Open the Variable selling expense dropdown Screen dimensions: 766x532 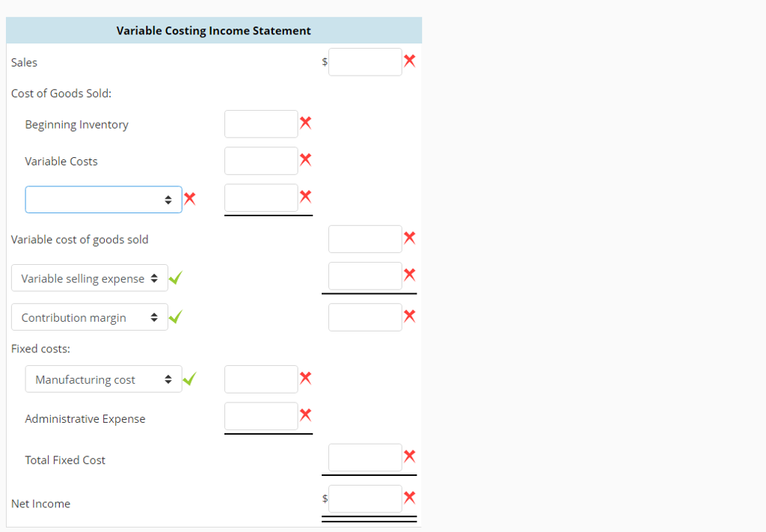89,278
